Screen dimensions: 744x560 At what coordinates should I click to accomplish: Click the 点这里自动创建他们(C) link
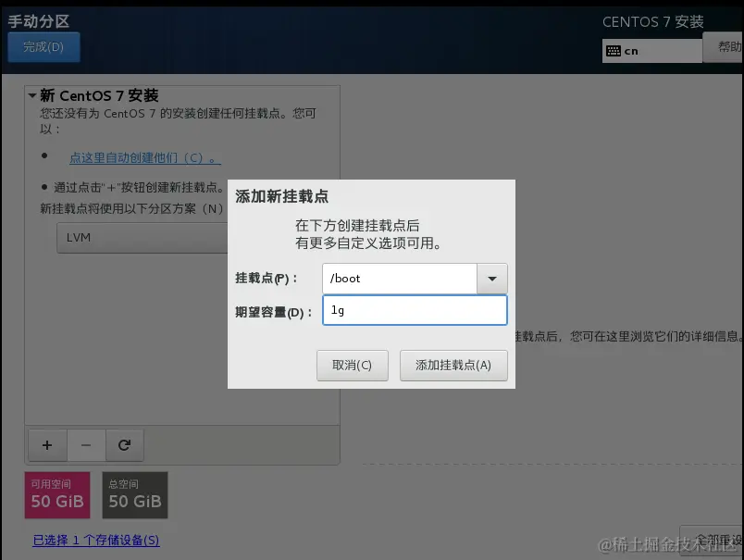tap(145, 158)
